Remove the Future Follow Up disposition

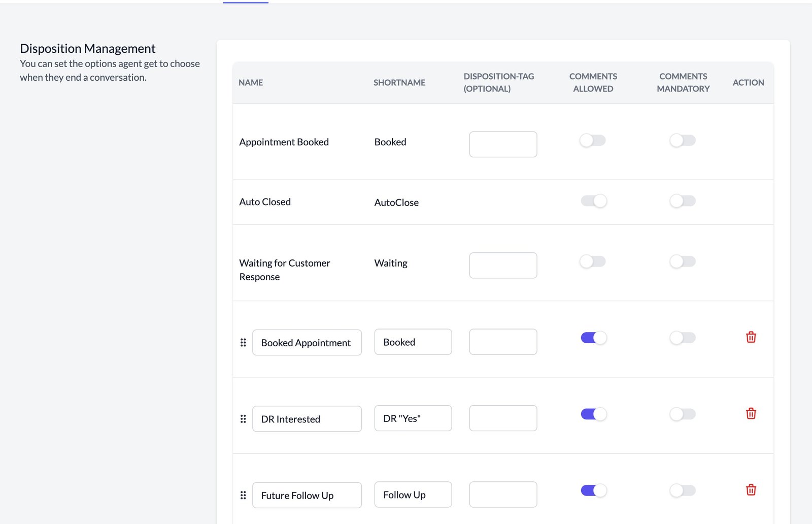click(751, 490)
